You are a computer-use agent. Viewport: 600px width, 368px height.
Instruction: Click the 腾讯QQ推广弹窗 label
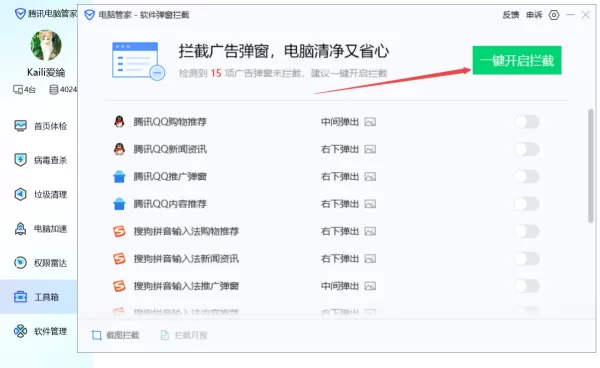tap(170, 177)
